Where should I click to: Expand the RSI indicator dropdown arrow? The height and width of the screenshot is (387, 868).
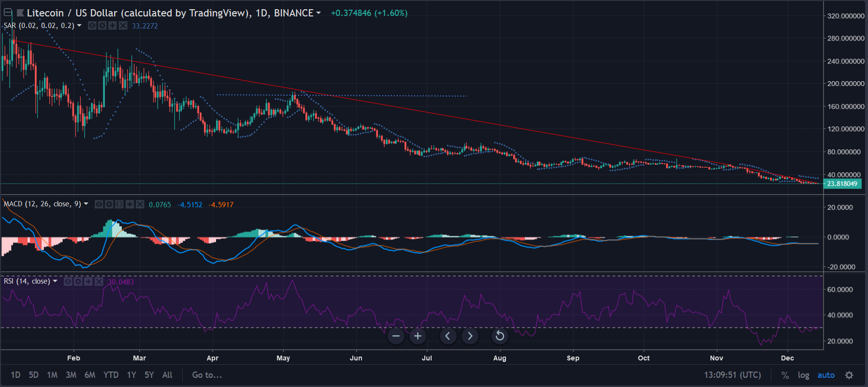click(x=55, y=281)
